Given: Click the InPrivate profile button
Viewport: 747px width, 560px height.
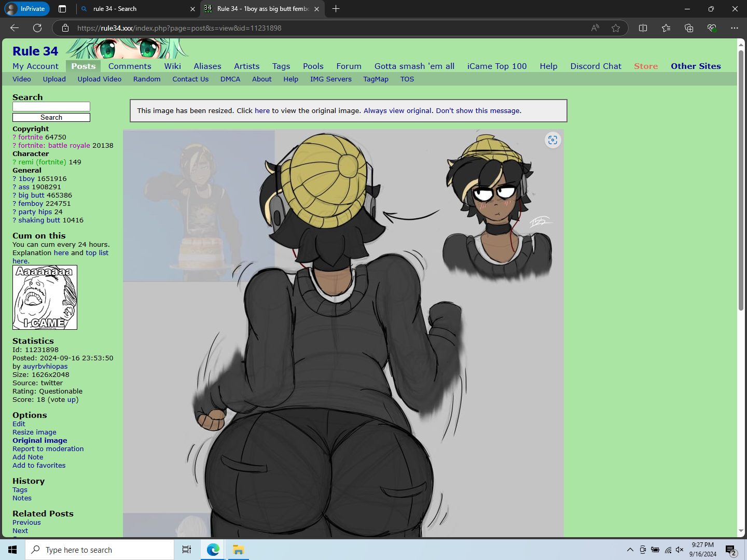Looking at the screenshot, I should [26, 9].
